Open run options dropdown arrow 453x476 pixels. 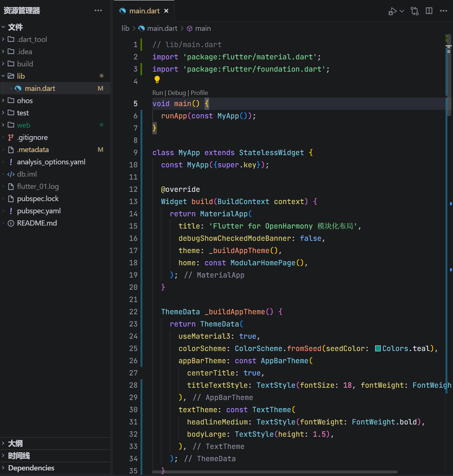click(x=402, y=11)
